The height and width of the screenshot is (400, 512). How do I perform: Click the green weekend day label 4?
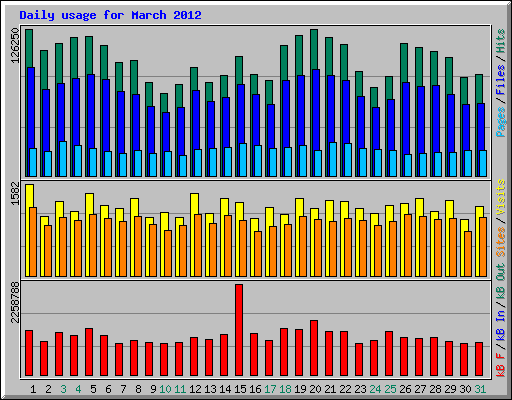pyautogui.click(x=78, y=389)
